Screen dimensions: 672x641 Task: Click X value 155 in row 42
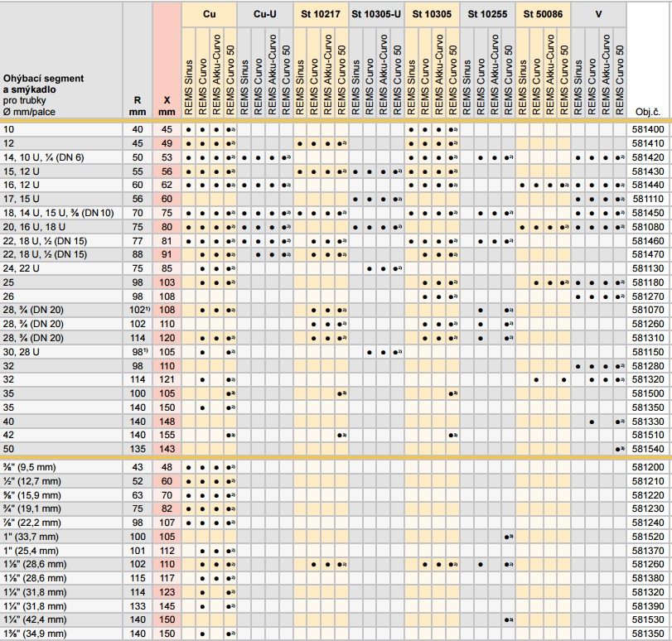167,435
